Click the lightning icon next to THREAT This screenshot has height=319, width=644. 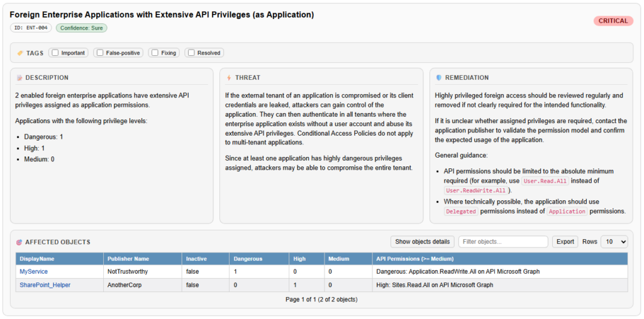pyautogui.click(x=229, y=78)
